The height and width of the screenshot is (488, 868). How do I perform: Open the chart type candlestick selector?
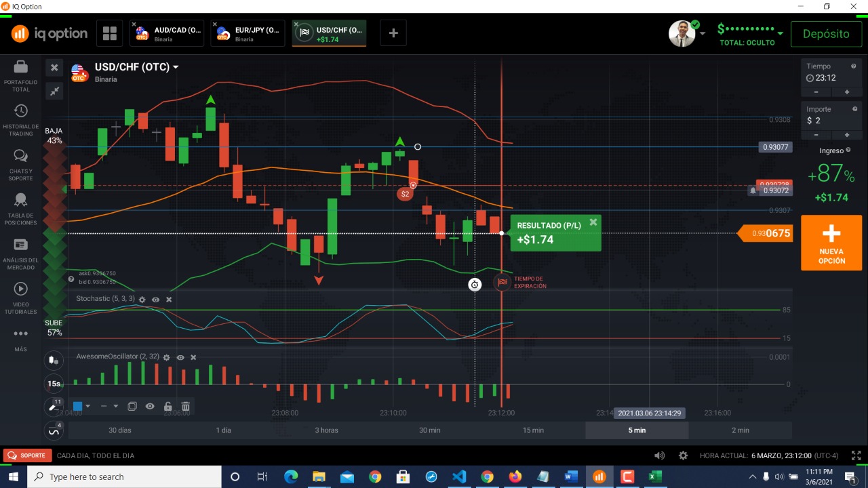pyautogui.click(x=54, y=360)
